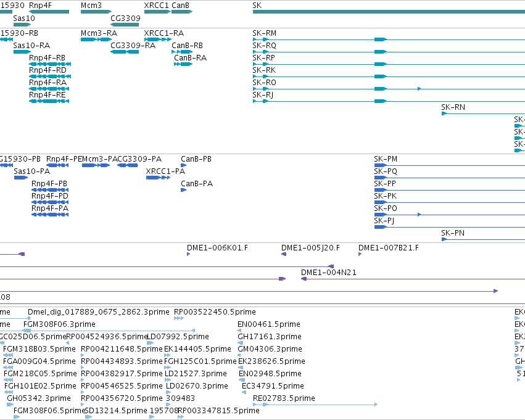The width and height of the screenshot is (525, 420).
Task: Select protein SK-PN
Action: (x=483, y=239)
